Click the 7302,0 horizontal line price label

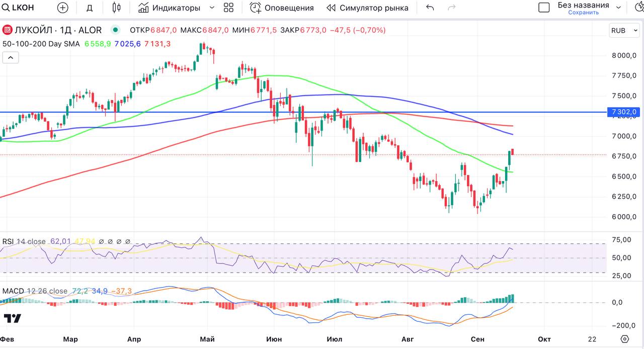coord(624,112)
